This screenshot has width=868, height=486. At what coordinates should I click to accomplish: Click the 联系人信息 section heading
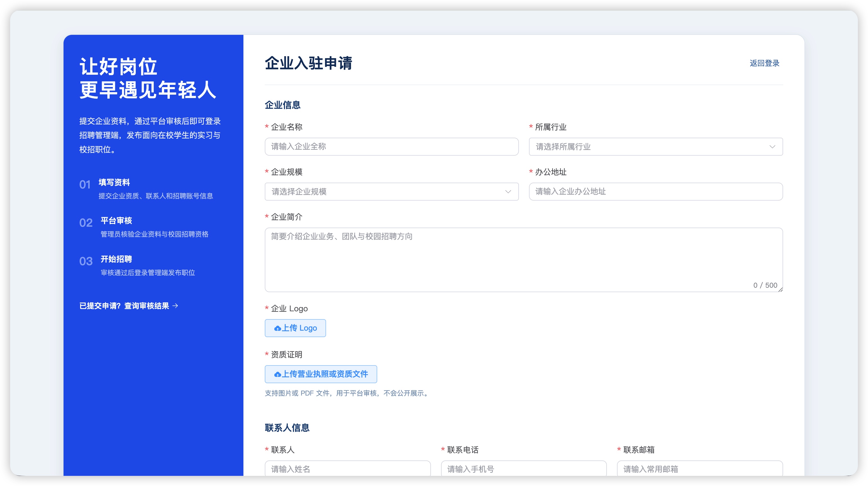[x=287, y=428]
